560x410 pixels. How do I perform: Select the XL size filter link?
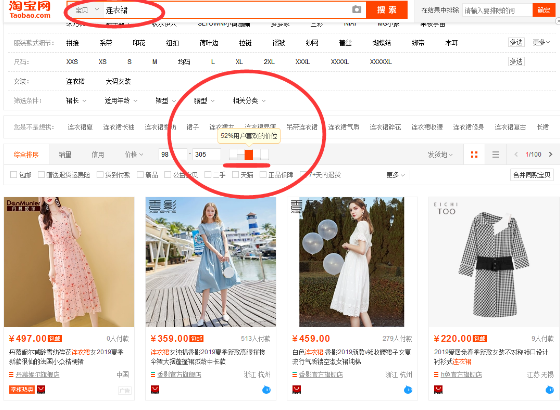click(239, 62)
